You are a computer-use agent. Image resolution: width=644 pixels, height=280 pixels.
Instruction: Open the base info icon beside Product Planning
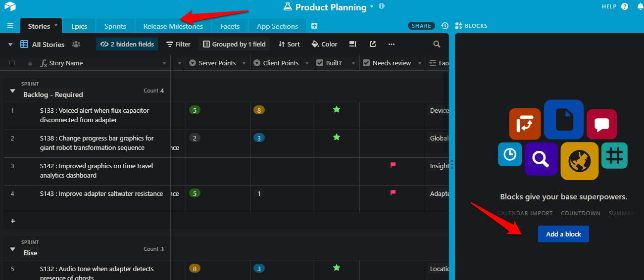[381, 6]
